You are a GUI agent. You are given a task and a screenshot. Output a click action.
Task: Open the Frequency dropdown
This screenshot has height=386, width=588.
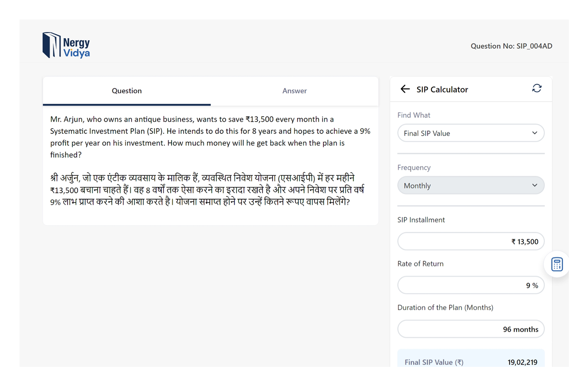click(471, 186)
